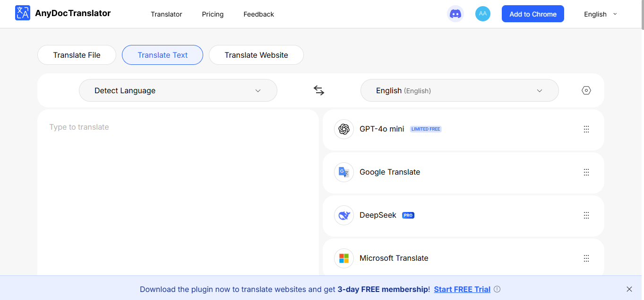The image size is (644, 300).
Task: Open the Pricing menu item
Action: pos(213,14)
